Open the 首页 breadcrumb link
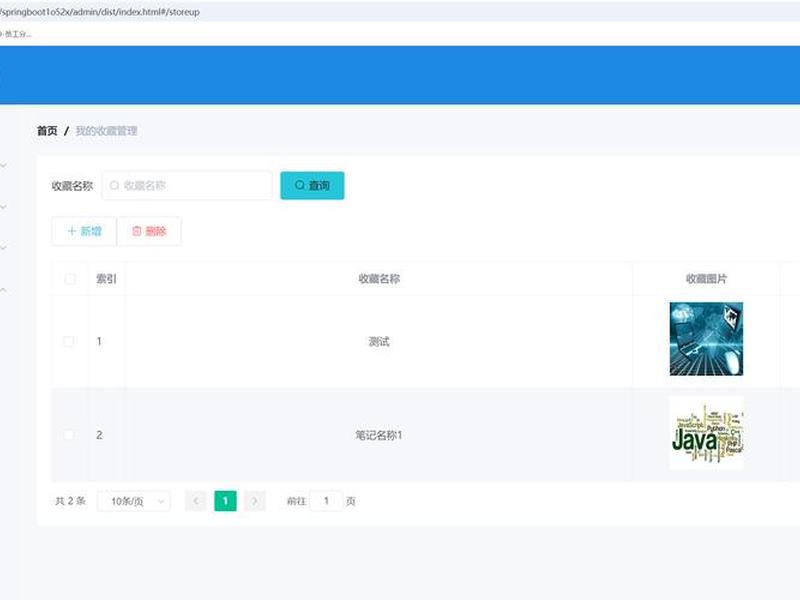 click(47, 131)
